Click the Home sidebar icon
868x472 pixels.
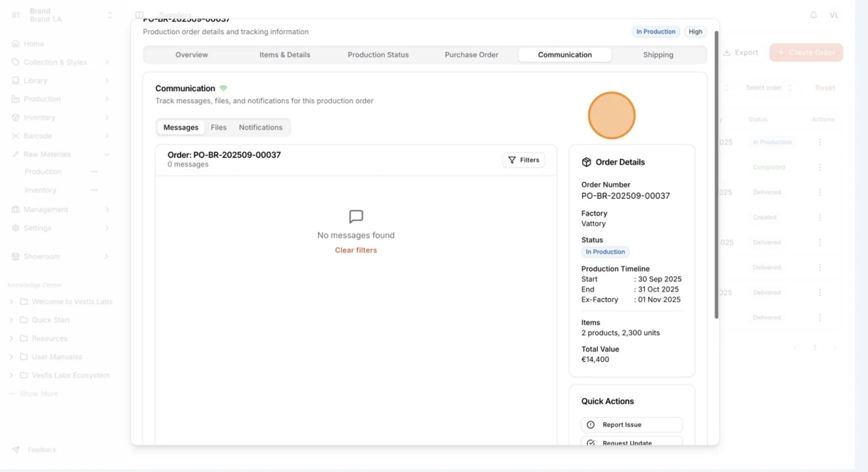point(16,44)
